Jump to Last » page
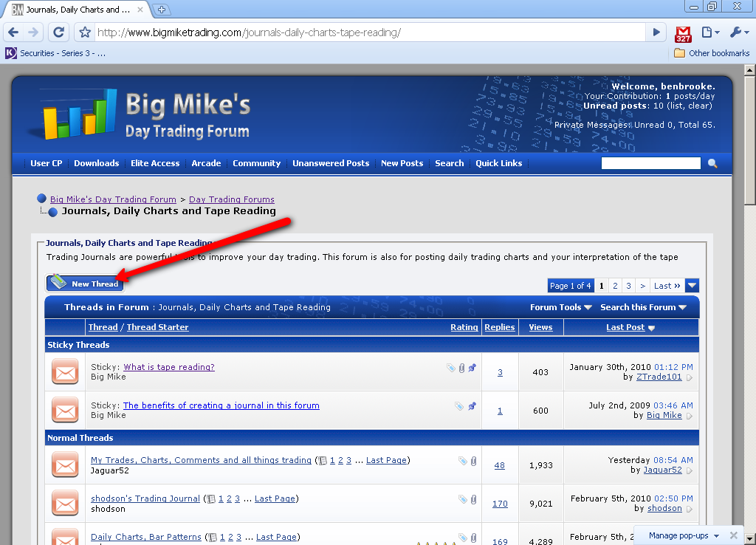Image resolution: width=756 pixels, height=545 pixels. [x=667, y=286]
